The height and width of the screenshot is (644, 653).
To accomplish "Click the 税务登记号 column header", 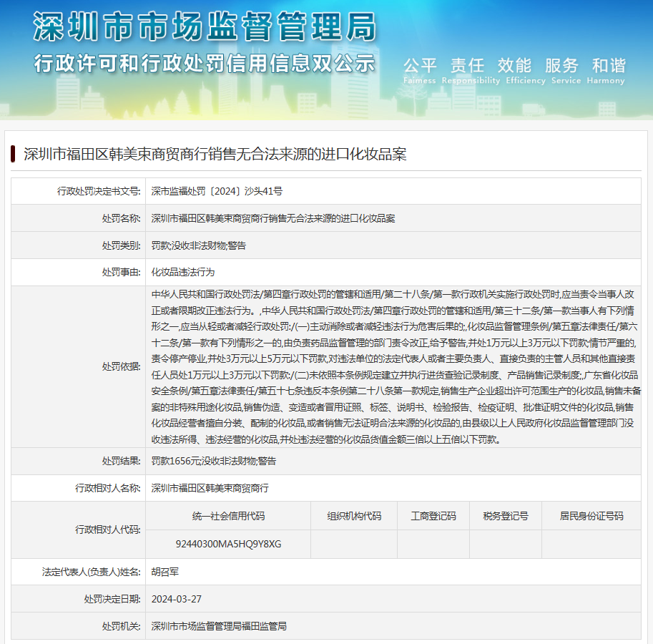I will point(506,515).
